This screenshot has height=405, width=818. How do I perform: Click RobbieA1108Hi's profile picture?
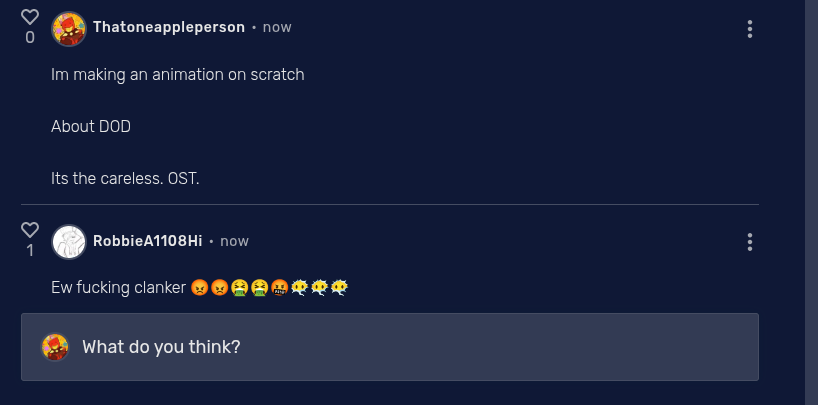[x=68, y=241]
